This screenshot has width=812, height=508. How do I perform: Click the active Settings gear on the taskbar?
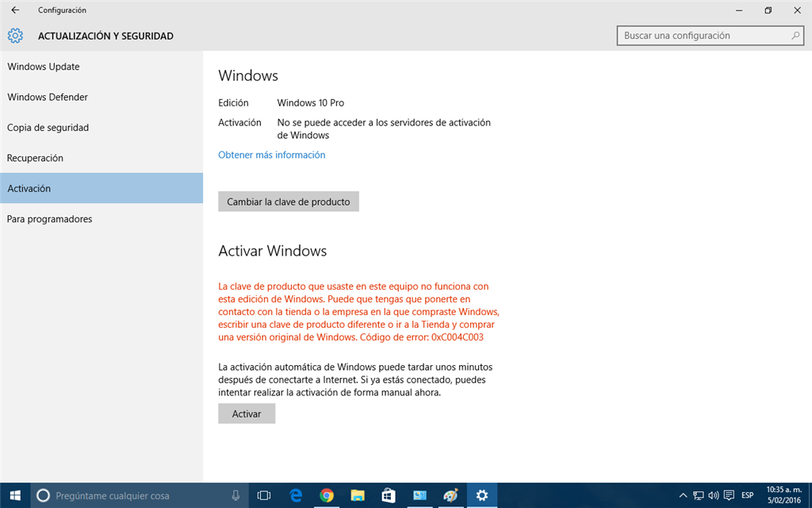point(482,495)
